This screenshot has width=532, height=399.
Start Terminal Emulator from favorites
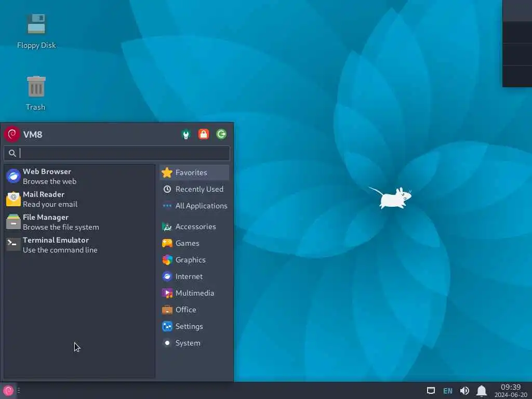(79, 245)
